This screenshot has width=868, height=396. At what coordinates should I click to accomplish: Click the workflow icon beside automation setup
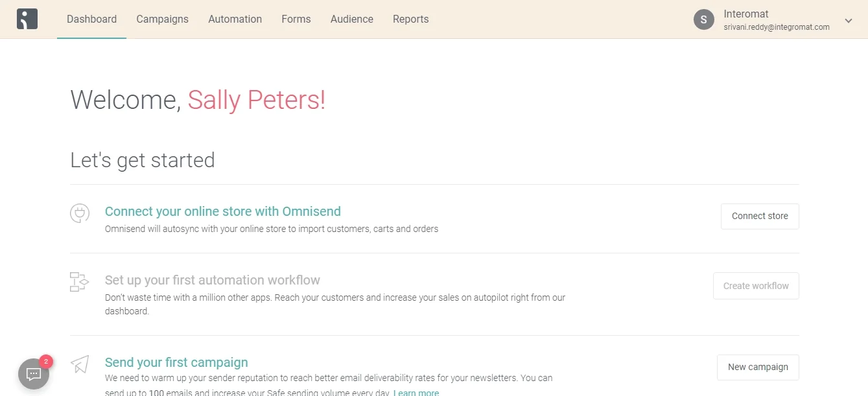click(x=79, y=282)
